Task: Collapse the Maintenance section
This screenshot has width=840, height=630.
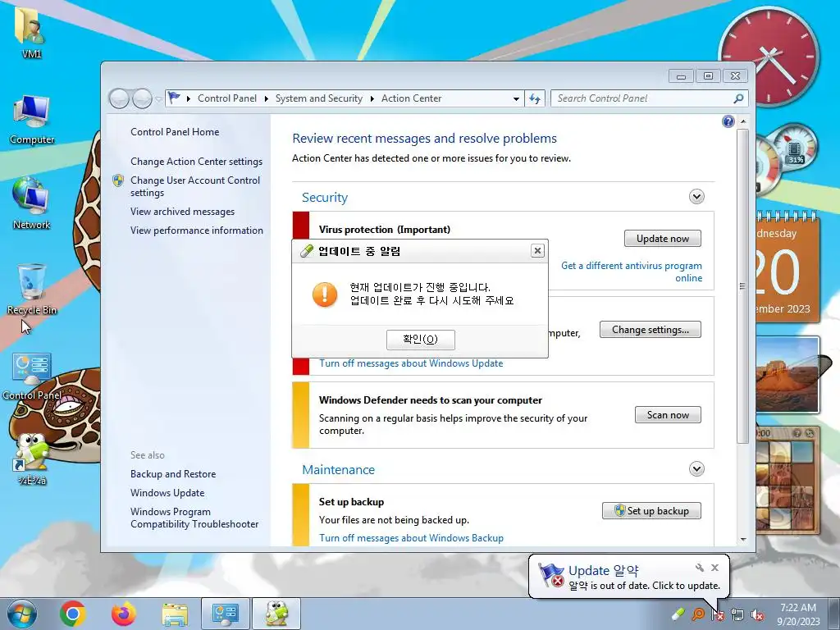Action: point(696,468)
